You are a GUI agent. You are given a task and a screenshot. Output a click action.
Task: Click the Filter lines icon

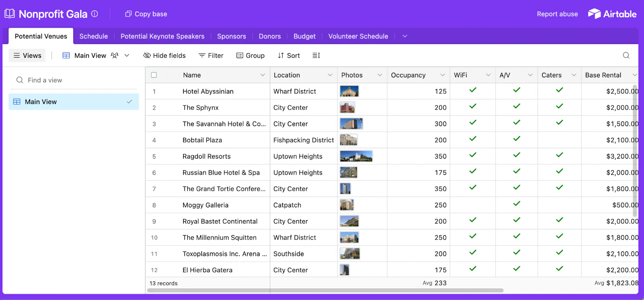202,56
